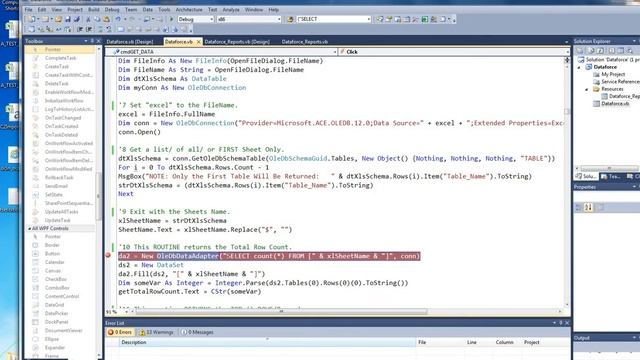Image resolution: width=640 pixels, height=360 pixels.
Task: Select DockPanel control in Toolbox
Action: [56, 322]
